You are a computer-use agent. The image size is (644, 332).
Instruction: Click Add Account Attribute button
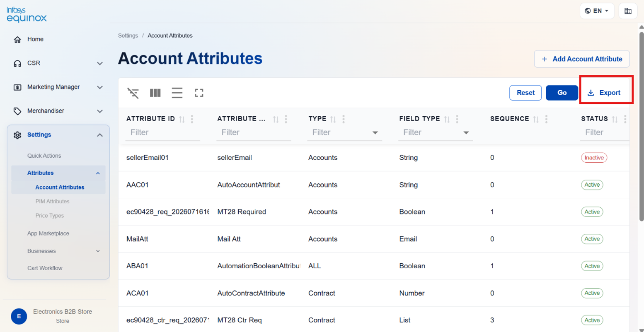tap(581, 59)
